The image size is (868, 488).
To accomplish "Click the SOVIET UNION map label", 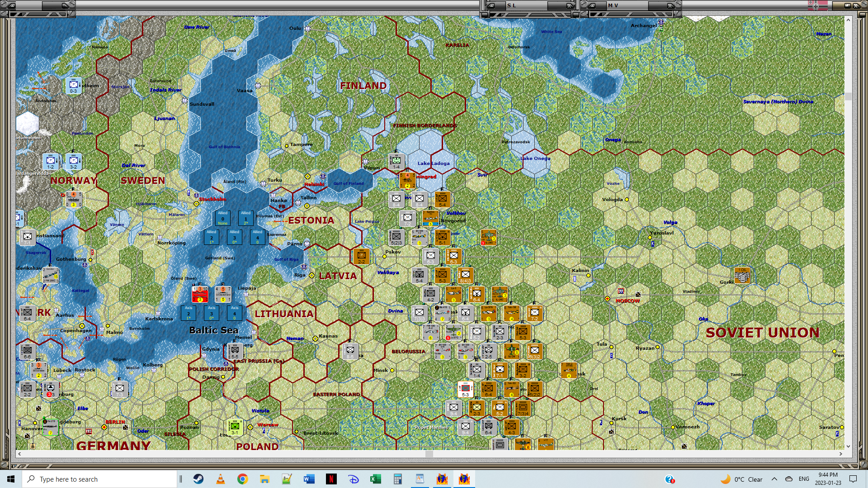I will coord(763,333).
